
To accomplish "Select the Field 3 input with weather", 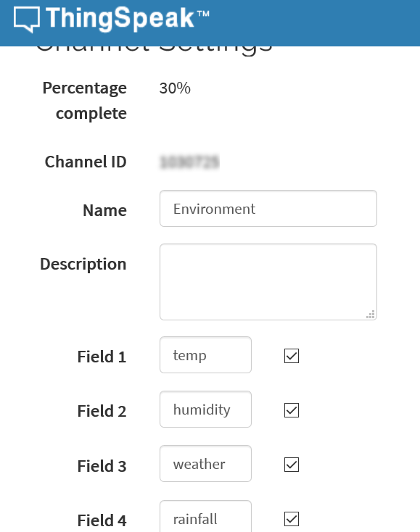I will pos(205,463).
